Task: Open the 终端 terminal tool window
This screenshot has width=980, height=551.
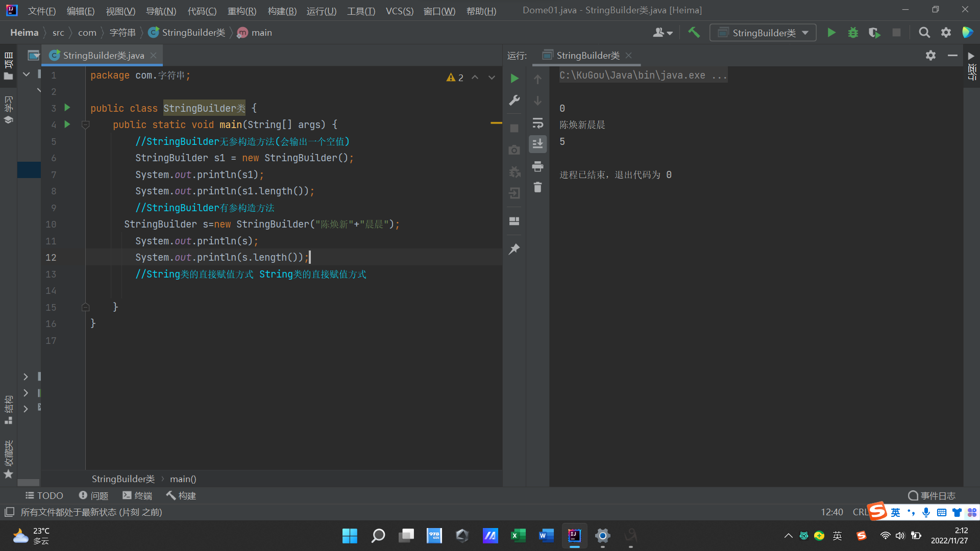Action: pyautogui.click(x=137, y=495)
